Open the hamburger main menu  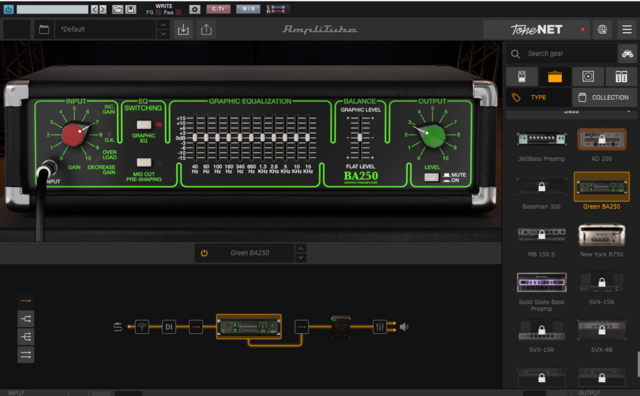click(627, 29)
